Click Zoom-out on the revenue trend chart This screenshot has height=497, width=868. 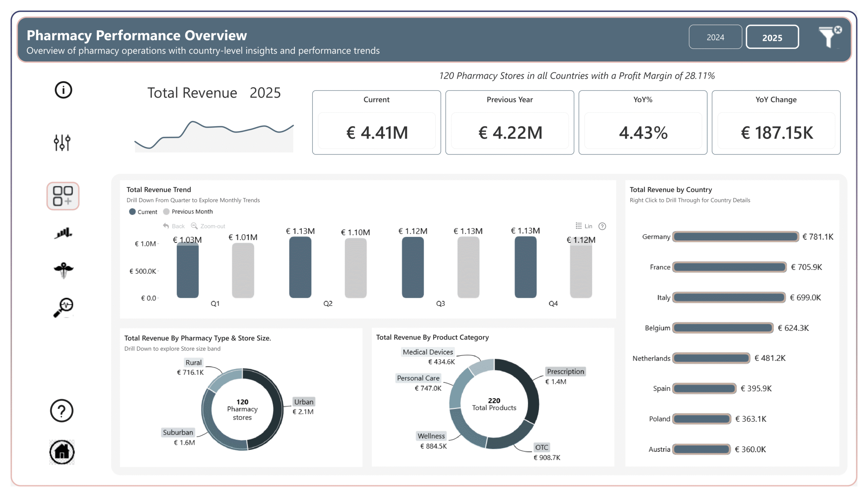click(x=208, y=226)
